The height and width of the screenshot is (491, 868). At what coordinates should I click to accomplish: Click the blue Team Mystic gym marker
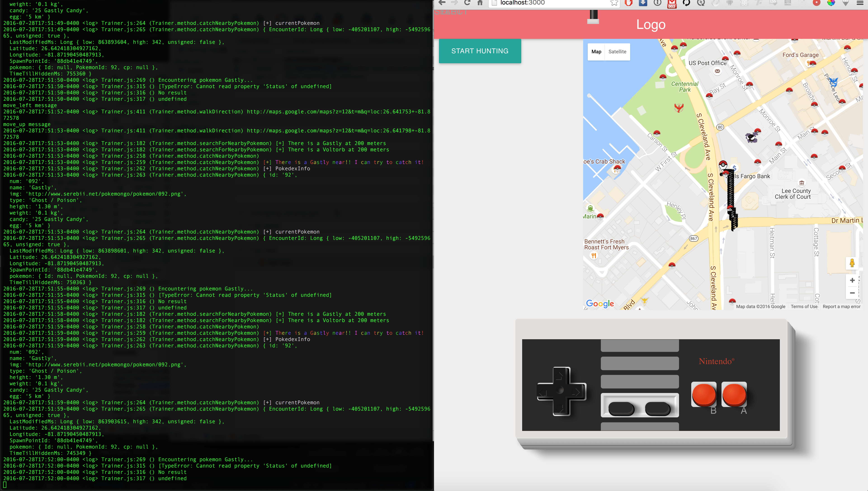pyautogui.click(x=834, y=82)
